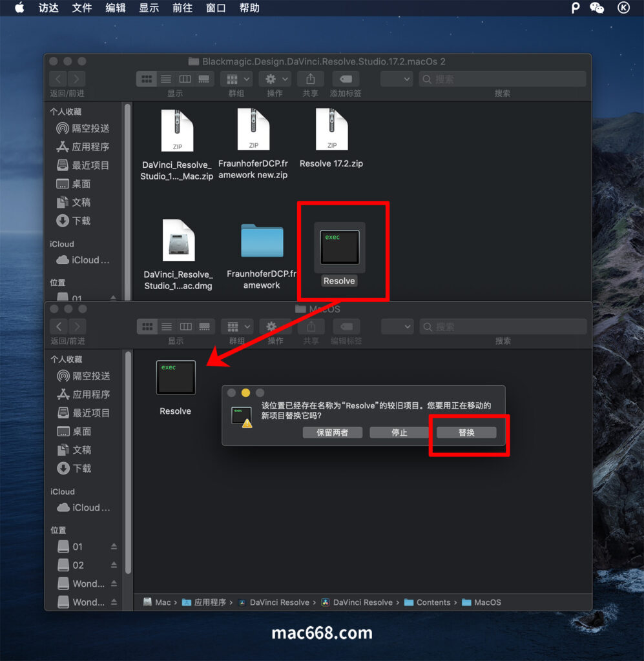Viewport: 644px width, 661px height.
Task: Switch top window to icon view
Action: [147, 79]
